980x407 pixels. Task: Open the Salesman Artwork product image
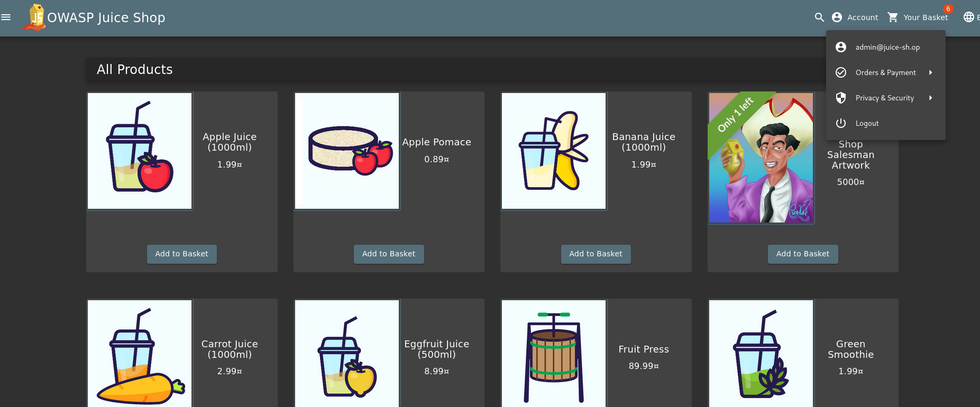pos(761,158)
